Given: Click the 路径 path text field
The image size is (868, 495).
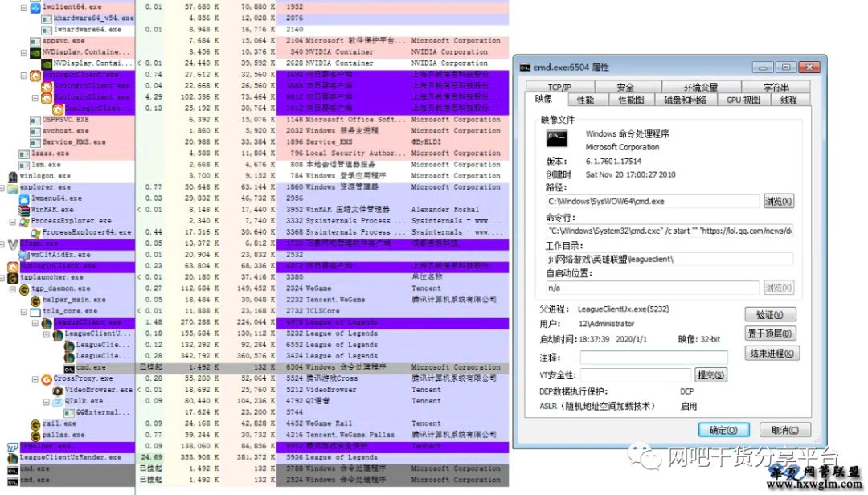Looking at the screenshot, I should (x=653, y=202).
